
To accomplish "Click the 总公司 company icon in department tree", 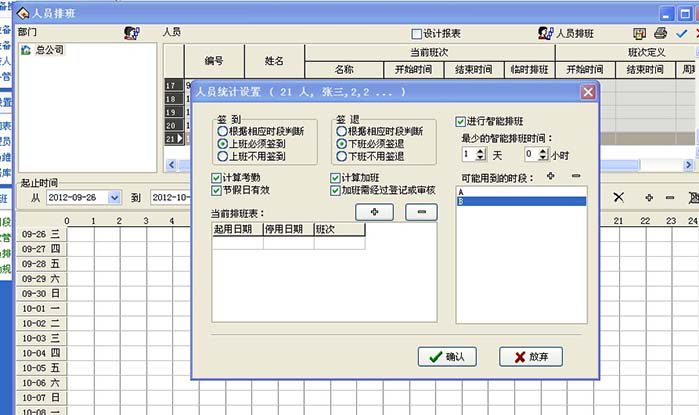I will (25, 50).
